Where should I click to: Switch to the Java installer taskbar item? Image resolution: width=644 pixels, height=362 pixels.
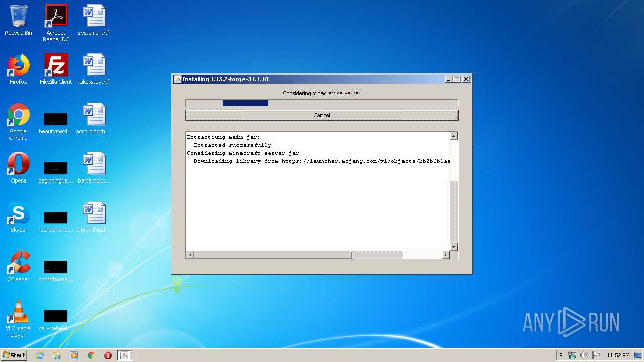tap(124, 355)
